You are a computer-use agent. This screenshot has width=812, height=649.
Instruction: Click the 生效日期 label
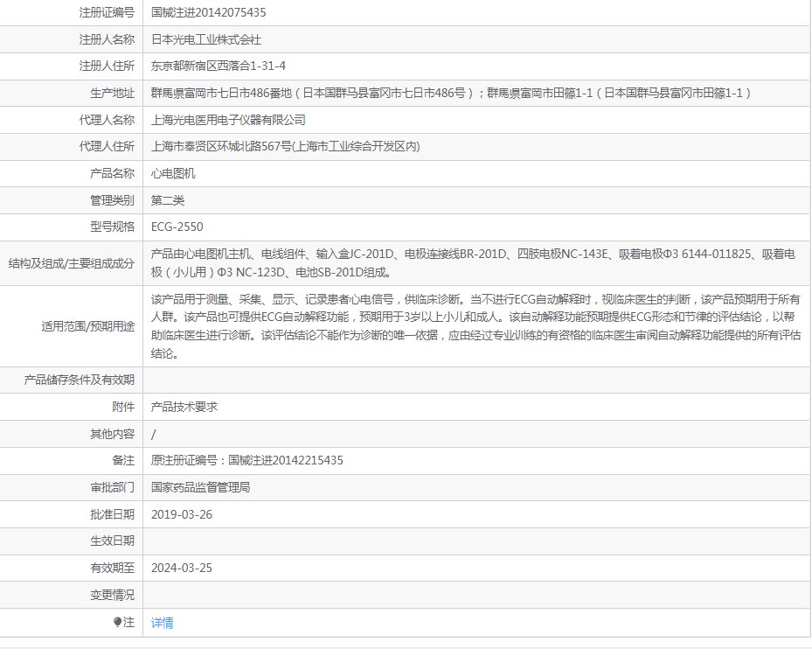(x=113, y=541)
